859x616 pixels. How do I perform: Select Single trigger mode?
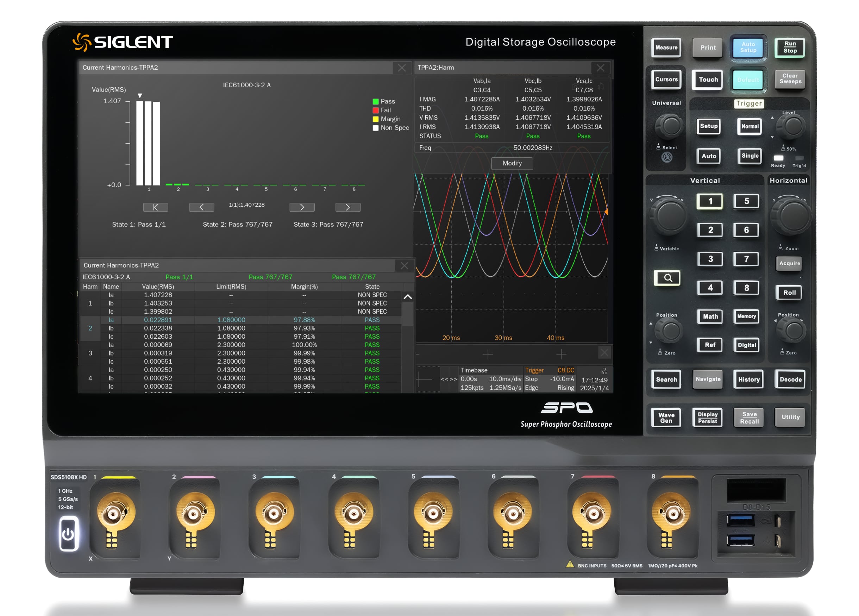750,156
